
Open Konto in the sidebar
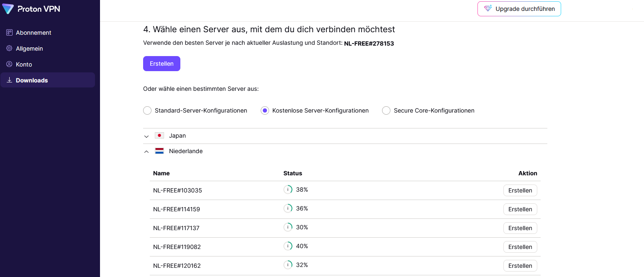pos(48,64)
